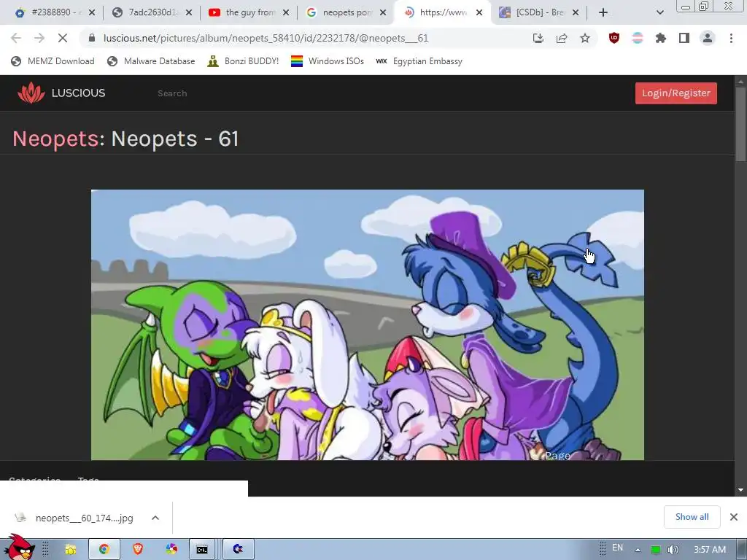This screenshot has height=560, width=747.
Task: Close the [CSDb] tab
Action: pos(576,12)
